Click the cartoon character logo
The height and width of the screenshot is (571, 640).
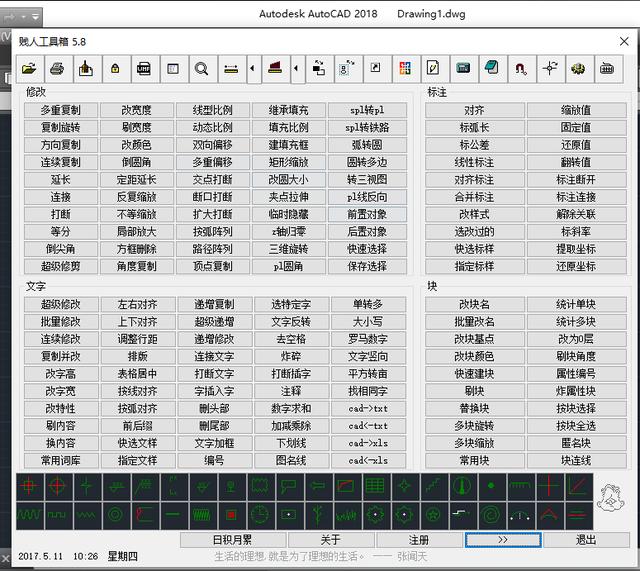(x=610, y=498)
